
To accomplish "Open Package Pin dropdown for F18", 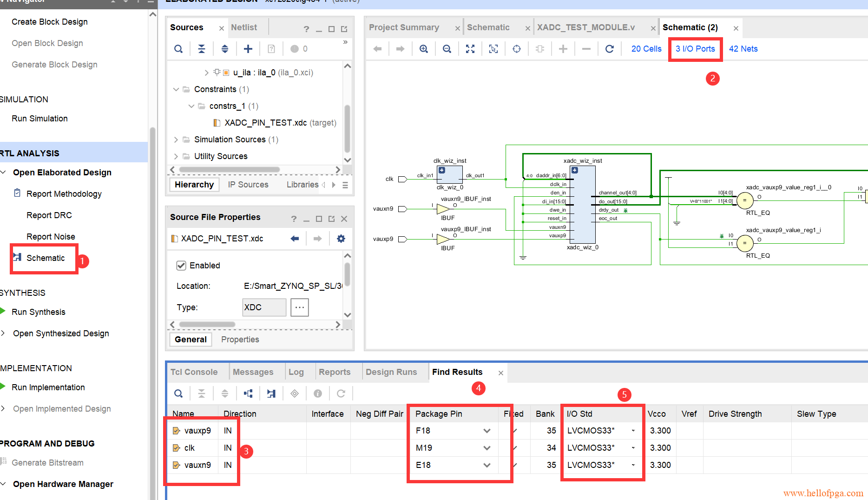I will 487,431.
